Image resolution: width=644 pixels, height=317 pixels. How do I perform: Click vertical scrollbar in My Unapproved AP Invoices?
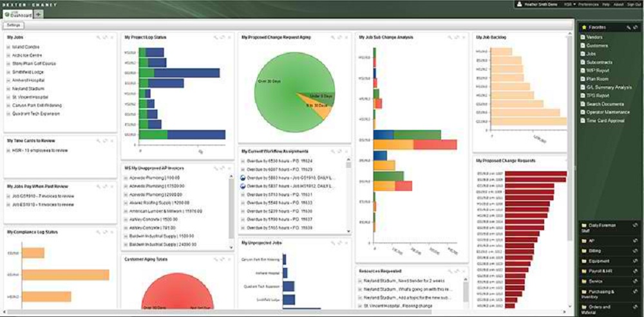231,207
